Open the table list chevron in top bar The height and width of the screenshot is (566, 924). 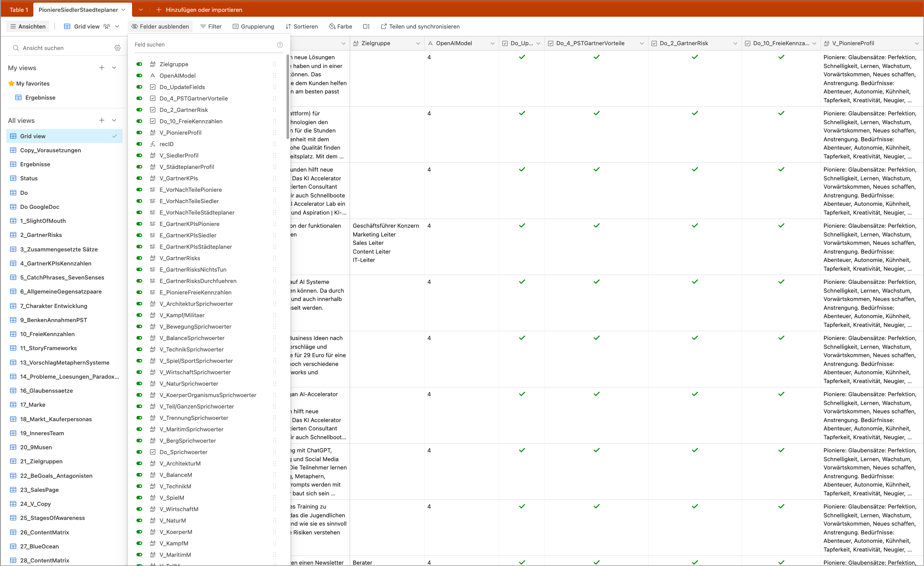coord(140,10)
